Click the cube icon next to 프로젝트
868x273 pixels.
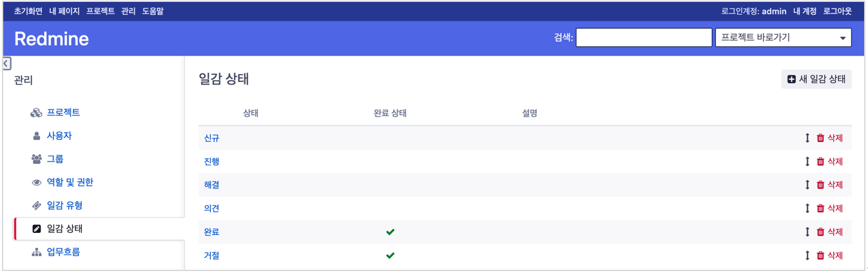click(36, 113)
